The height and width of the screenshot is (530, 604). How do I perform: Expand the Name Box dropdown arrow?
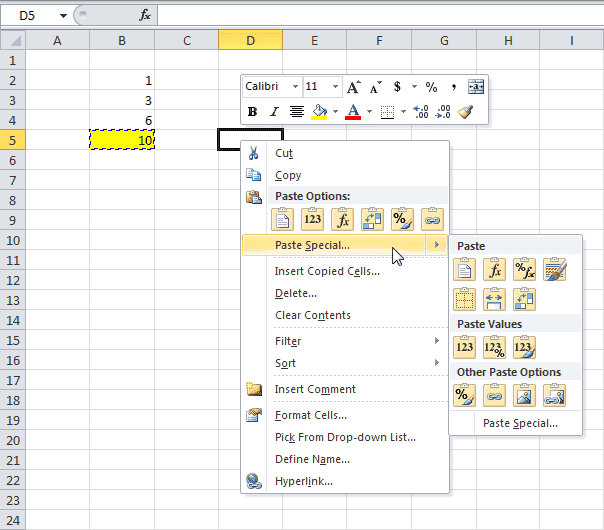64,16
